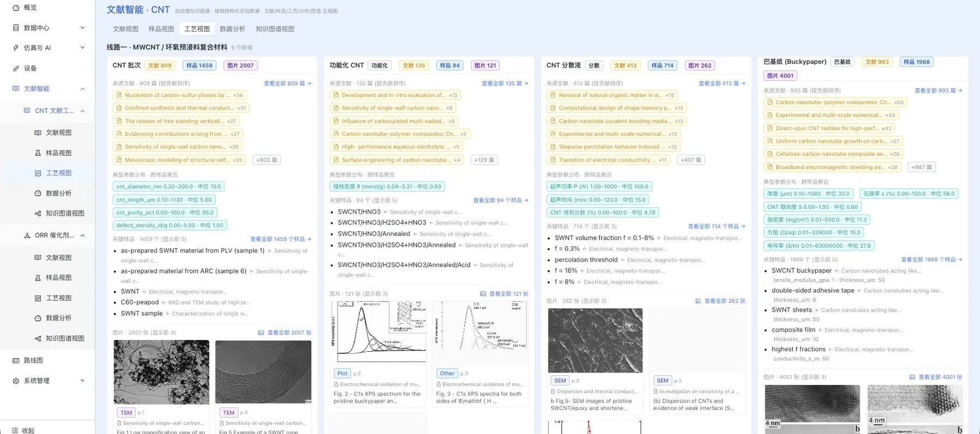Open the 查看全部 1459 个样品 link
This screenshot has height=434, width=980.
pyautogui.click(x=281, y=240)
